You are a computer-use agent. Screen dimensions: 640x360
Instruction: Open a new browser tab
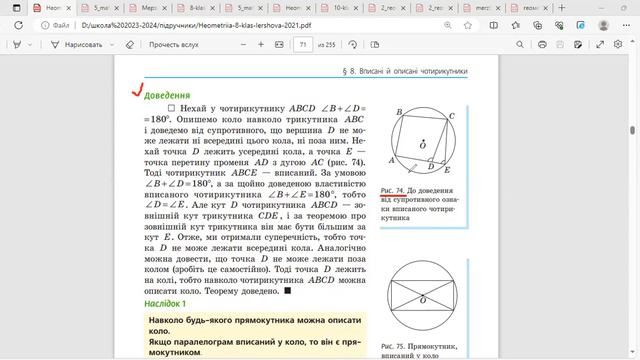coord(562,8)
